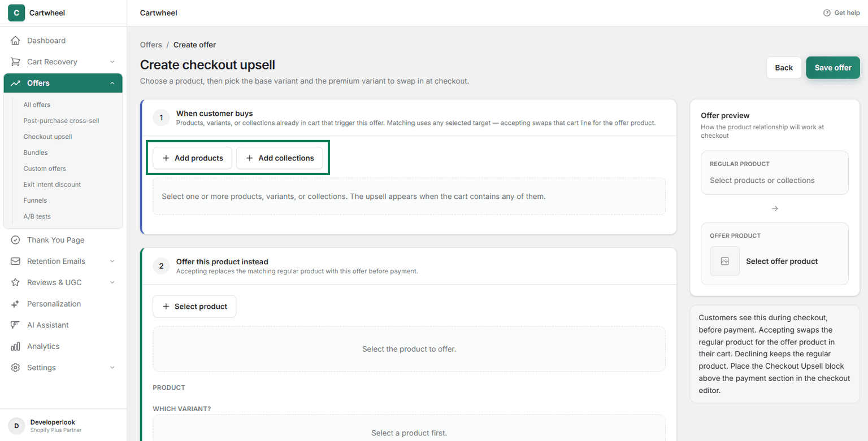Open A/B tests submenu item
The width and height of the screenshot is (868, 441).
37,216
